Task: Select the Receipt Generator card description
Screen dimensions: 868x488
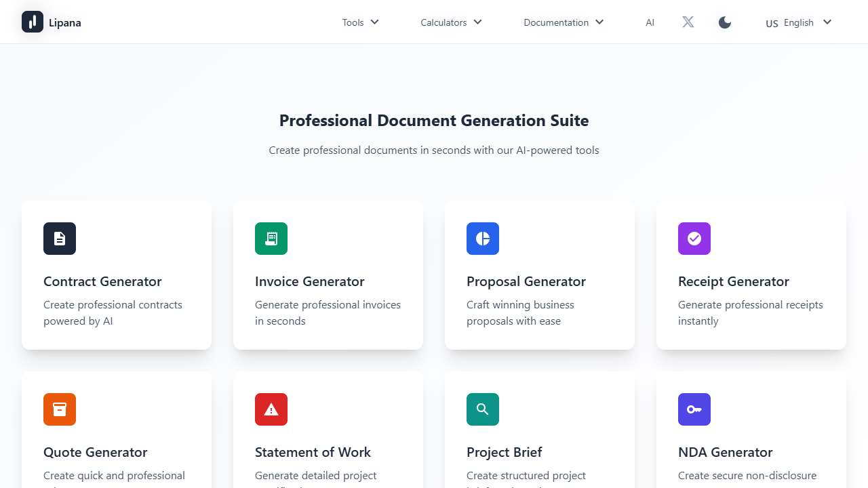Action: pyautogui.click(x=750, y=312)
